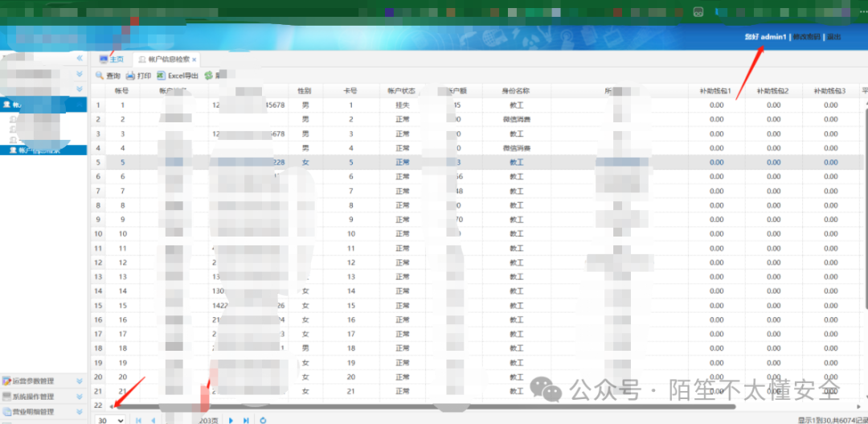Click the 查询 magnifier search button
The height and width of the screenshot is (424, 868).
point(108,76)
